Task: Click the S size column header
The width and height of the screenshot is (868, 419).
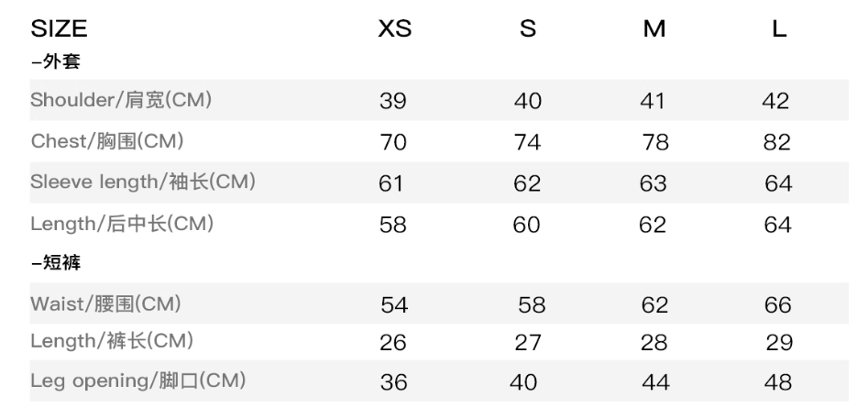Action: pos(527,29)
